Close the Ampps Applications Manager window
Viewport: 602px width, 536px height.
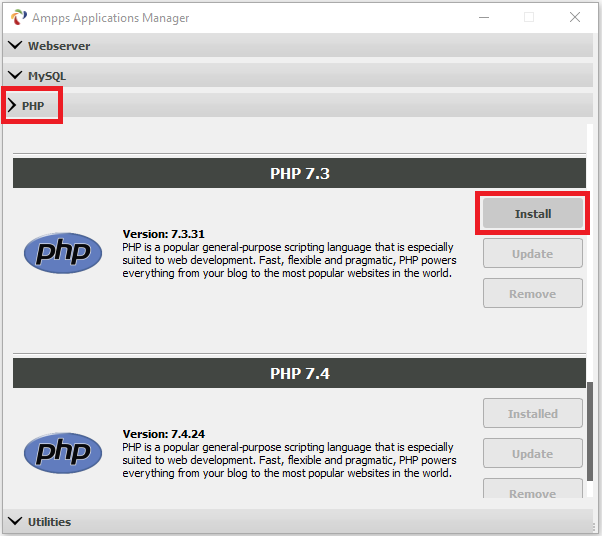point(575,17)
